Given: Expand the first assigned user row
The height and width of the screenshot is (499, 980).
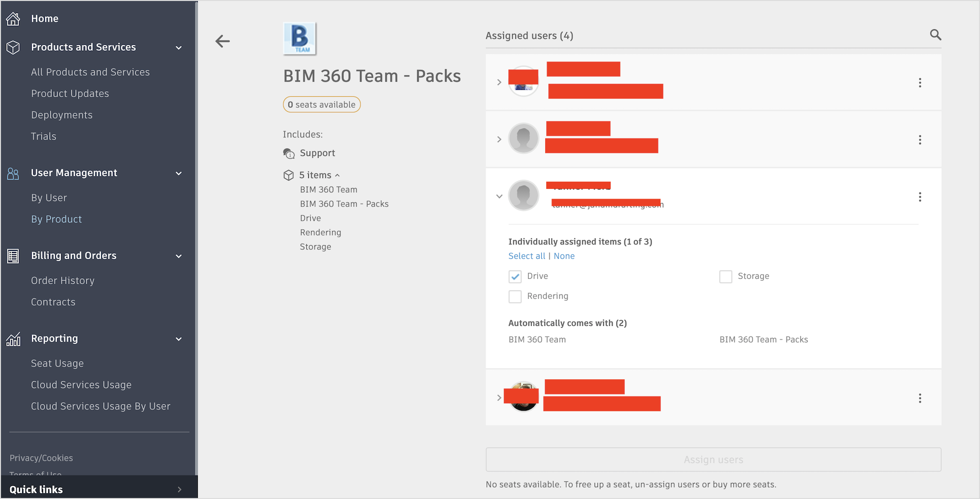Looking at the screenshot, I should pyautogui.click(x=499, y=83).
